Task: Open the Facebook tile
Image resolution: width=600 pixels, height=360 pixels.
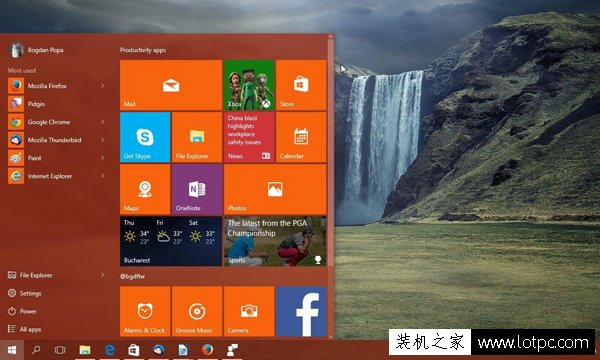Action: pos(301,311)
